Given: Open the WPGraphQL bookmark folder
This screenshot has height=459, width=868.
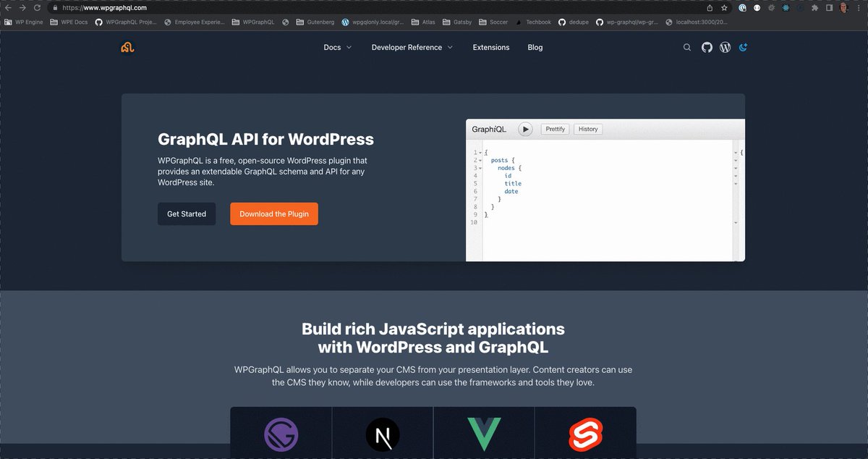Looking at the screenshot, I should tap(253, 22).
